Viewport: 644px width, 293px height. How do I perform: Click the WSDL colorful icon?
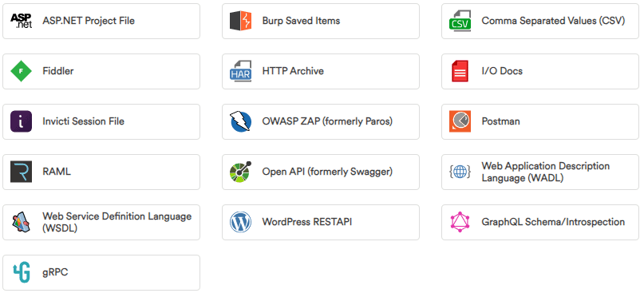tap(21, 222)
